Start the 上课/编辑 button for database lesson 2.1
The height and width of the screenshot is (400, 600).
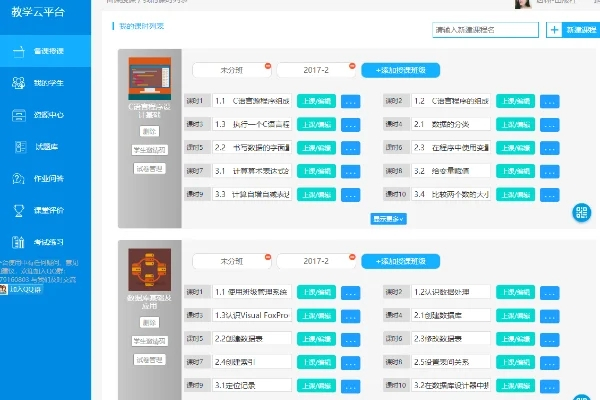point(515,316)
